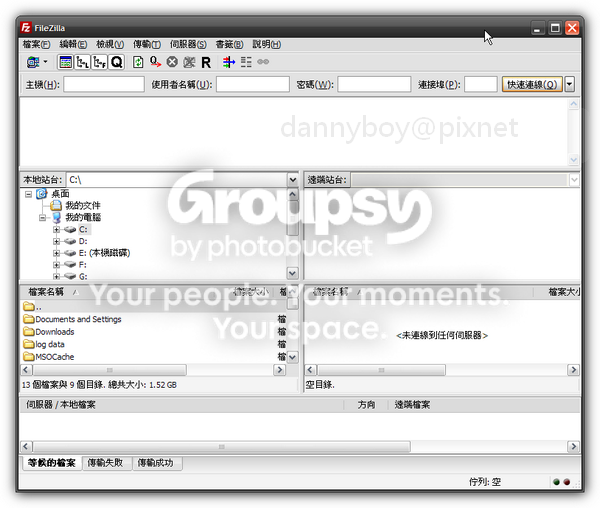Open 說明(H) menu
Viewport: 600px width, 508px height.
(267, 44)
